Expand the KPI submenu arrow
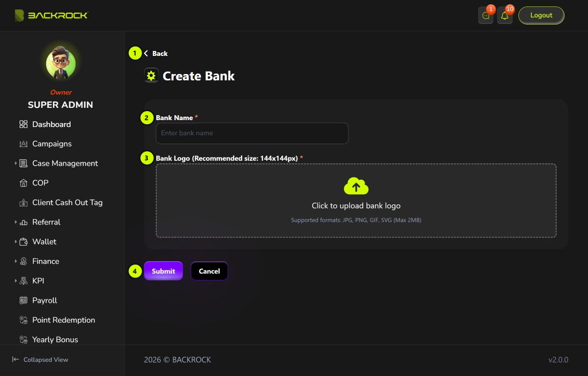This screenshot has height=376, width=588. coord(16,281)
